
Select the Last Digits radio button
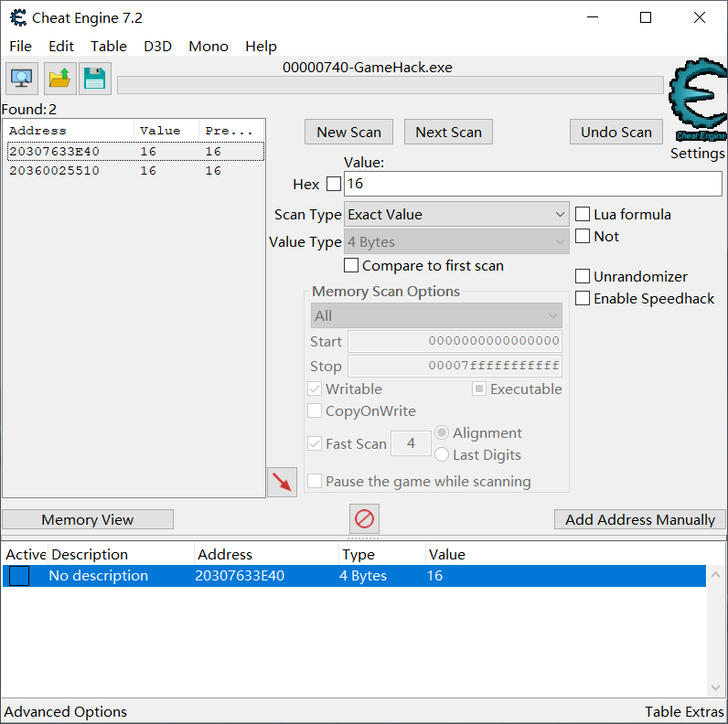(442, 454)
